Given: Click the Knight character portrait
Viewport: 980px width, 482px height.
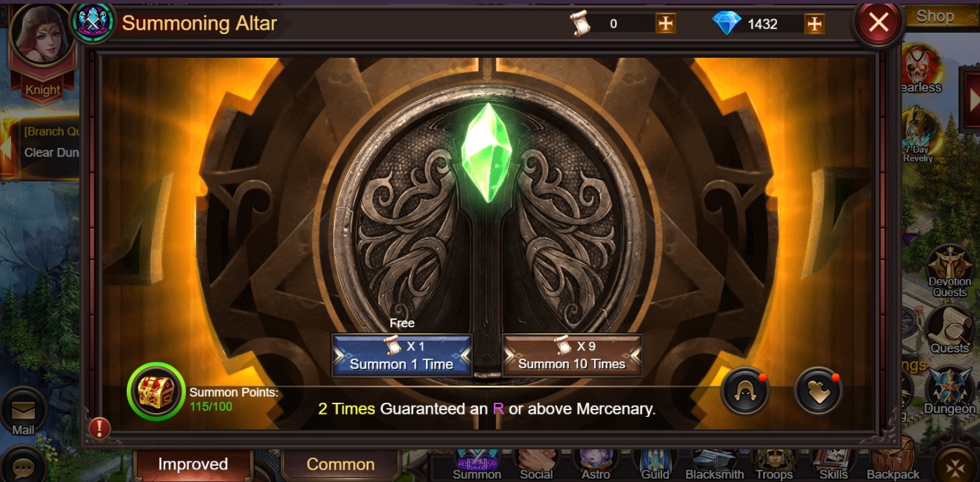Looking at the screenshot, I should pos(41,39).
